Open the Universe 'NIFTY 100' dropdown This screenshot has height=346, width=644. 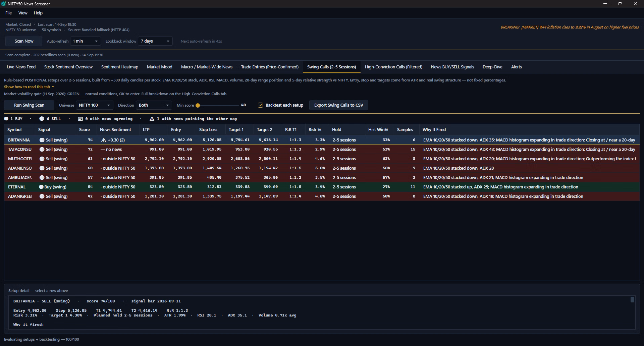tap(95, 105)
